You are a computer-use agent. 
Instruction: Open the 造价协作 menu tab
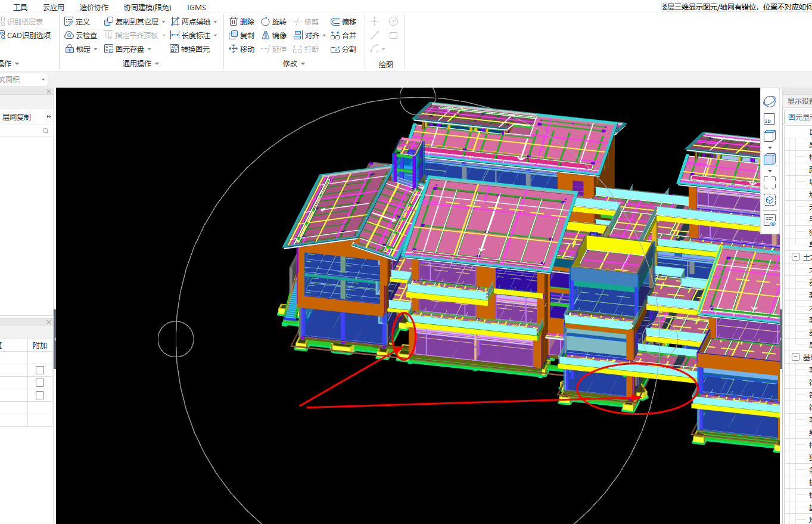[x=94, y=7]
